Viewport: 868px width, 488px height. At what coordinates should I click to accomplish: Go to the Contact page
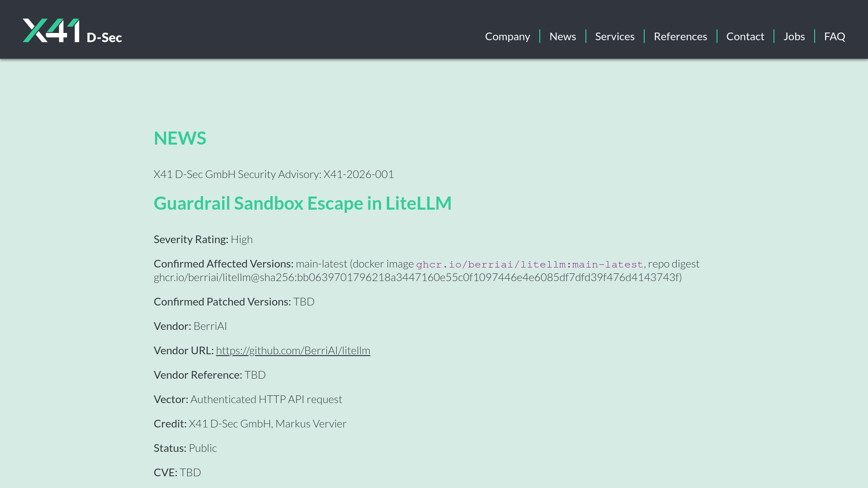point(745,36)
